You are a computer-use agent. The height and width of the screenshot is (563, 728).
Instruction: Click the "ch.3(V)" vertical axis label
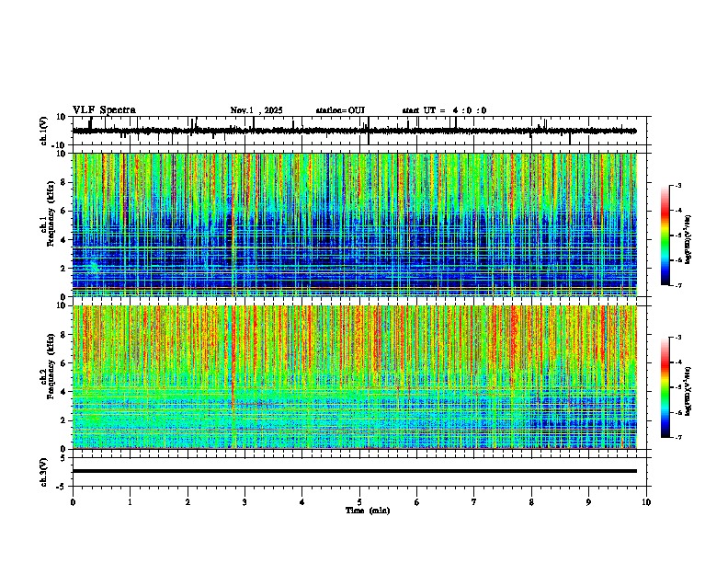click(x=44, y=472)
